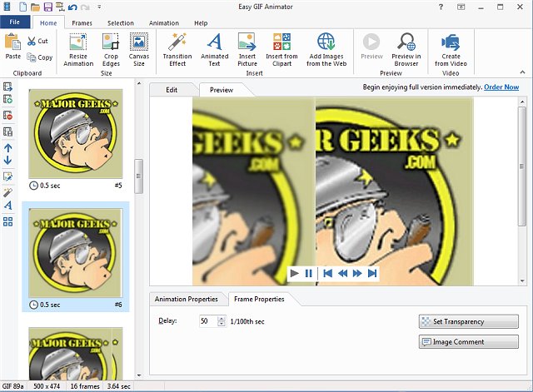The width and height of the screenshot is (533, 392).
Task: Open Preview in Browser
Action: [x=406, y=50]
